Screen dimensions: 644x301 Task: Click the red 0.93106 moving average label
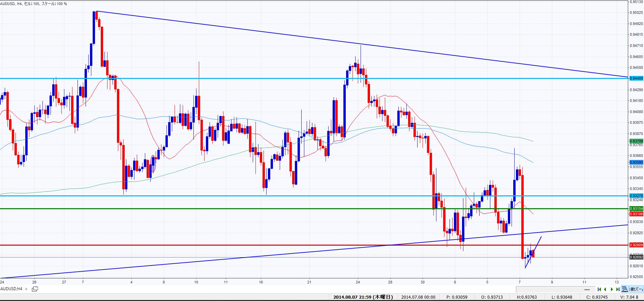(636, 214)
